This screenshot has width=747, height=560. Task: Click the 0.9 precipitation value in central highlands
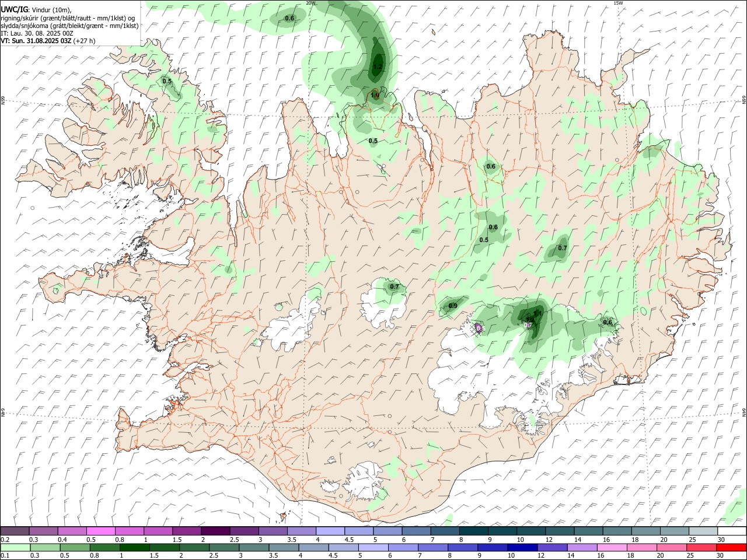[x=453, y=306]
